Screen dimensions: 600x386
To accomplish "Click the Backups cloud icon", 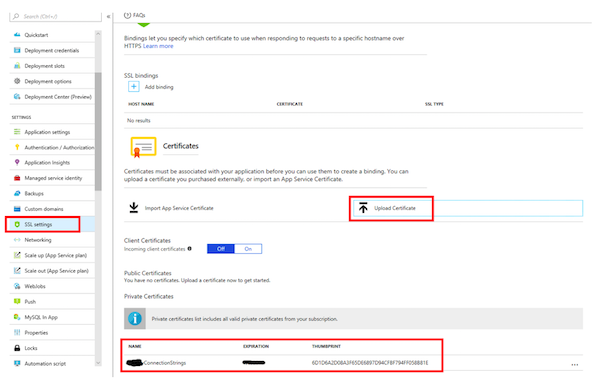I will click(17, 193).
